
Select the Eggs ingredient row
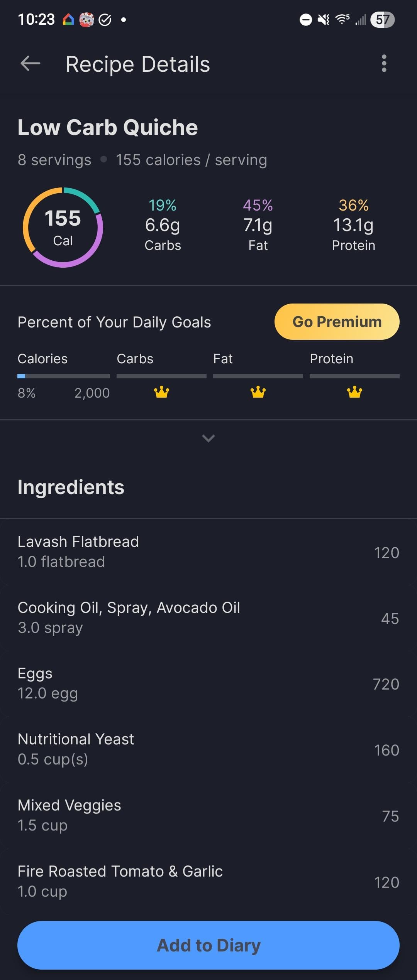click(208, 684)
